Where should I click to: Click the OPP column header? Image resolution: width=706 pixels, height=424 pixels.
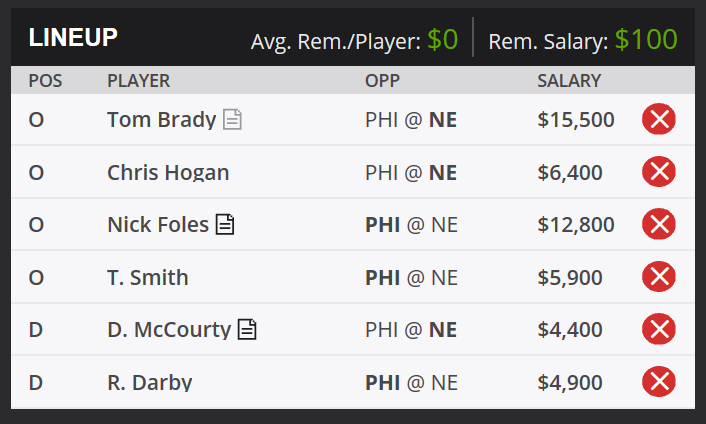point(382,81)
